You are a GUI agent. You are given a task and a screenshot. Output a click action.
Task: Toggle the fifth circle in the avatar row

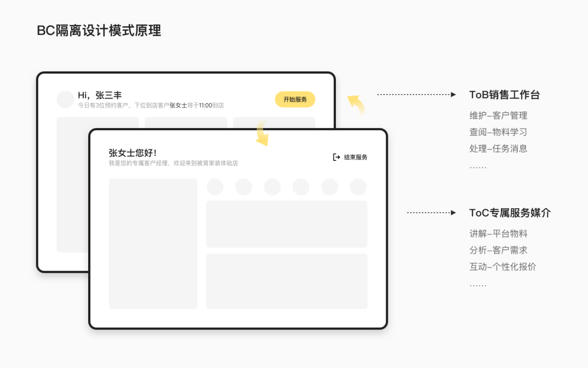(x=329, y=187)
